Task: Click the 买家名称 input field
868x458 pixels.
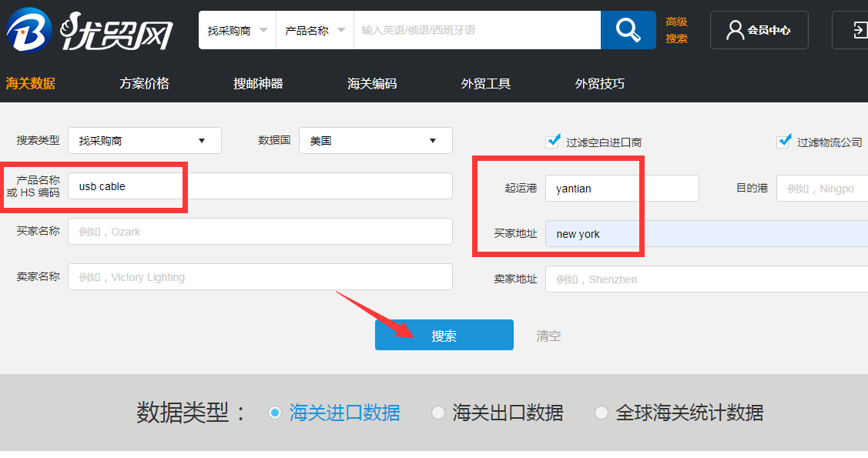Action: pos(260,232)
